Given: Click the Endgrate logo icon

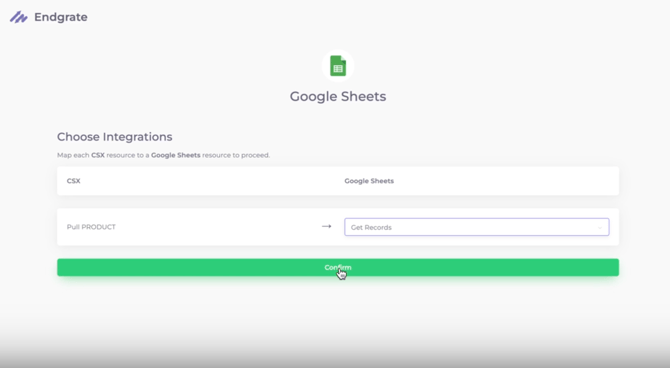Looking at the screenshot, I should (x=19, y=17).
